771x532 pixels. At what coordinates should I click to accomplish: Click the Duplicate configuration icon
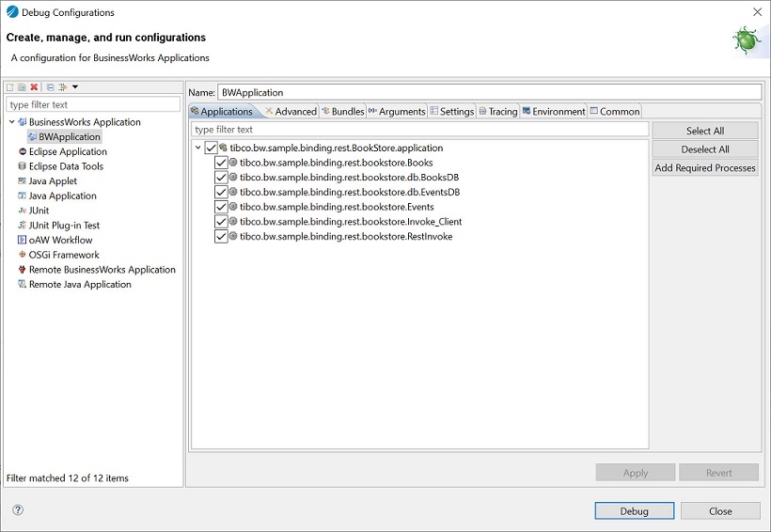coord(22,87)
